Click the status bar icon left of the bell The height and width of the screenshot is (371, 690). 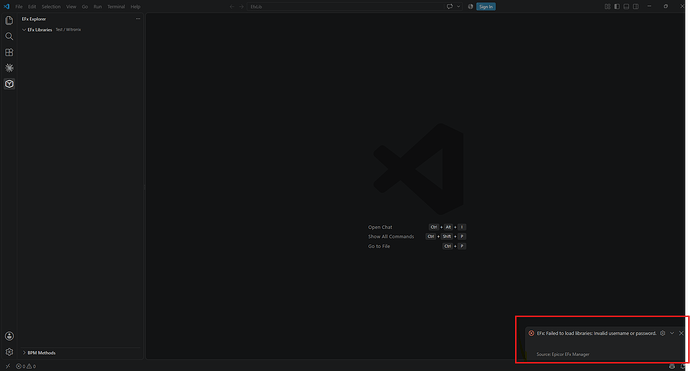672,366
